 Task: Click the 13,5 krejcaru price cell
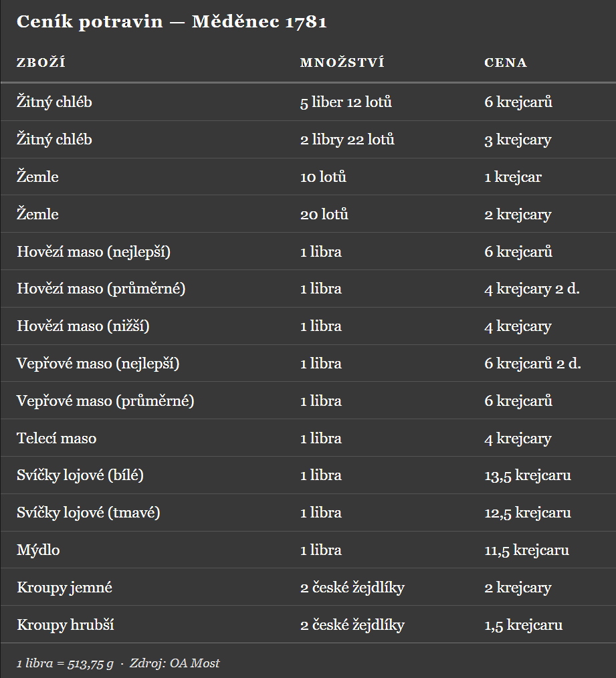tap(528, 475)
